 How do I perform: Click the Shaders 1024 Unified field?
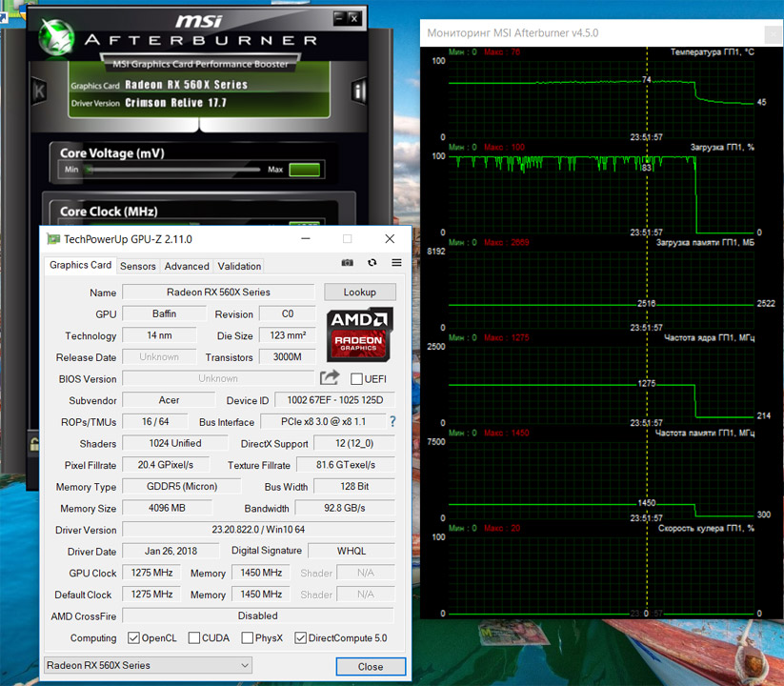coord(175,443)
